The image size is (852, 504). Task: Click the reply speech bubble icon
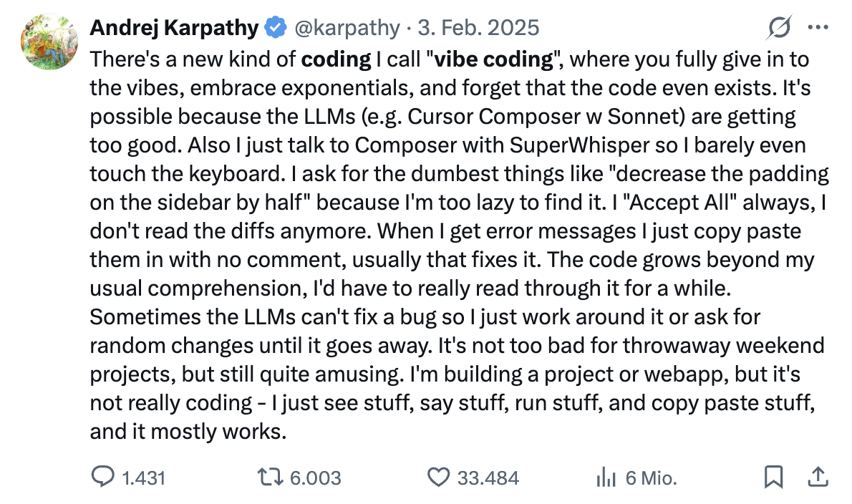pos(104,477)
